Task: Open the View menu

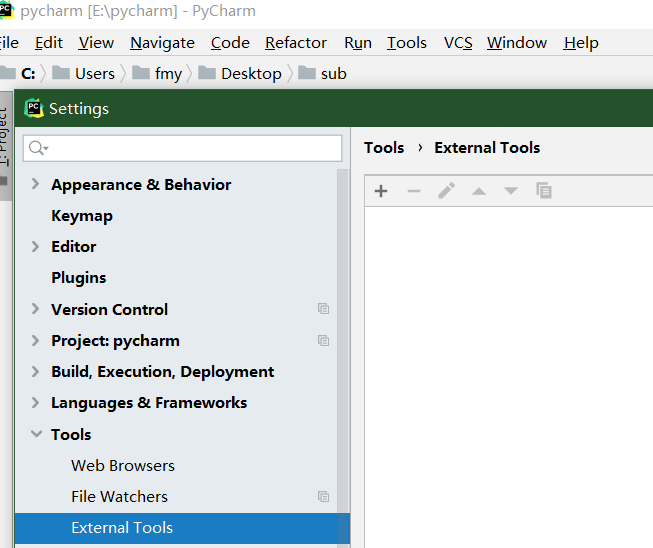Action: coord(96,42)
